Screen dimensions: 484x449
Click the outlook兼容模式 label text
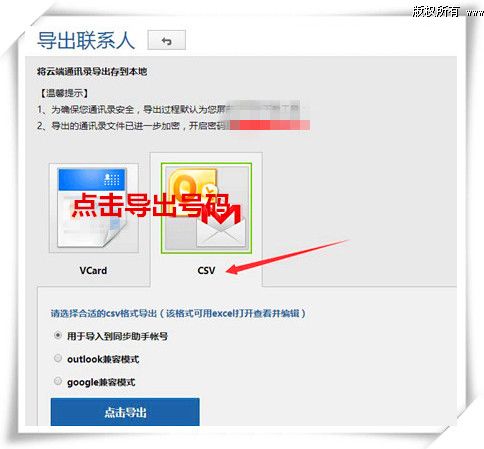click(x=103, y=359)
